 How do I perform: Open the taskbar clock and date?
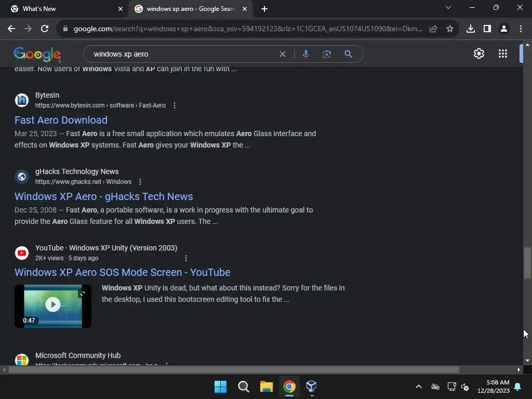(494, 387)
